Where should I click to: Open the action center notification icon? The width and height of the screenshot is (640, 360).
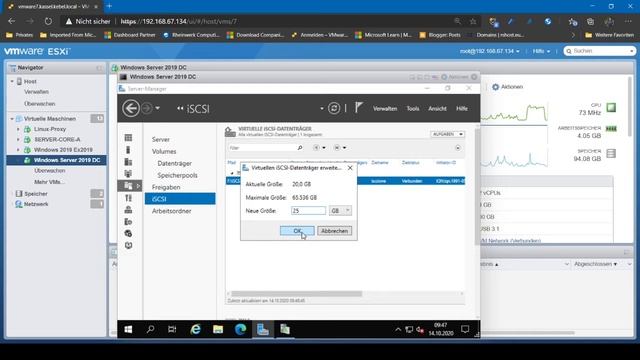(465, 329)
